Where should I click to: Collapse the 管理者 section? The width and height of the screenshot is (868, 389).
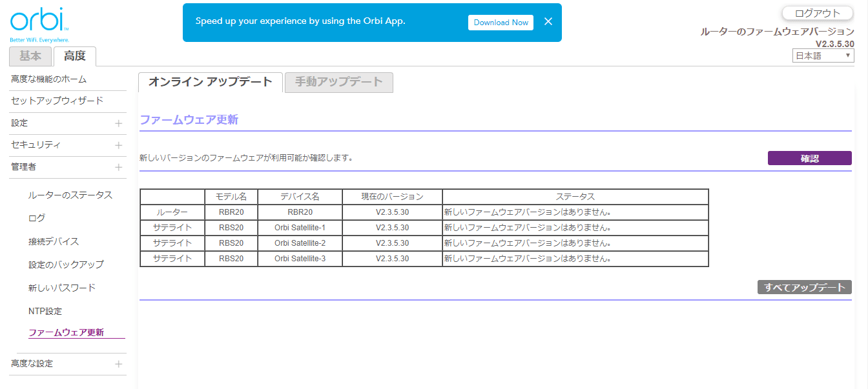[x=118, y=167]
